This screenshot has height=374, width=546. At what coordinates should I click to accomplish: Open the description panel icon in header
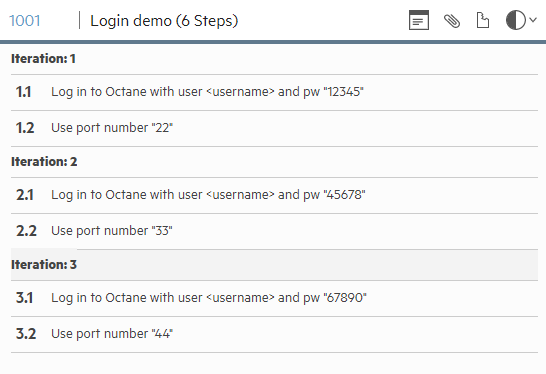point(419,20)
